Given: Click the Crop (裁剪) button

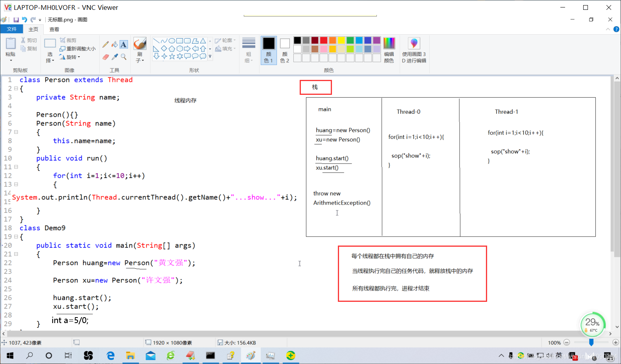Looking at the screenshot, I should pos(68,40).
